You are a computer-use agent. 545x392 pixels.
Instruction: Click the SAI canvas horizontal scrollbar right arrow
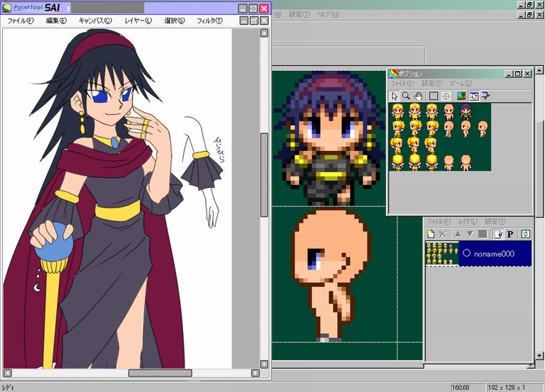(255, 374)
